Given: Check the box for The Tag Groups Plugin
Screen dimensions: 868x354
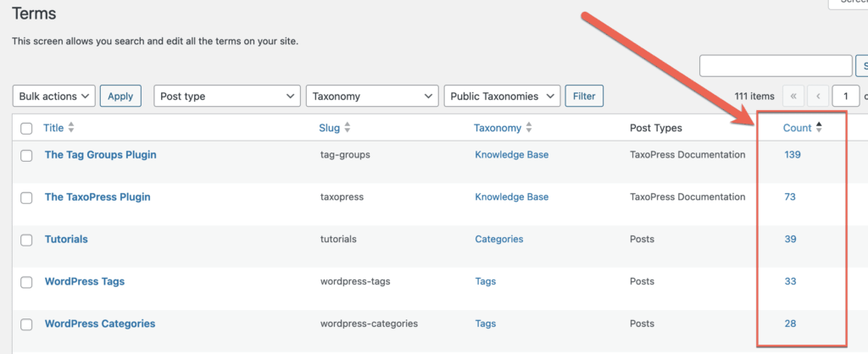Looking at the screenshot, I should (x=26, y=156).
